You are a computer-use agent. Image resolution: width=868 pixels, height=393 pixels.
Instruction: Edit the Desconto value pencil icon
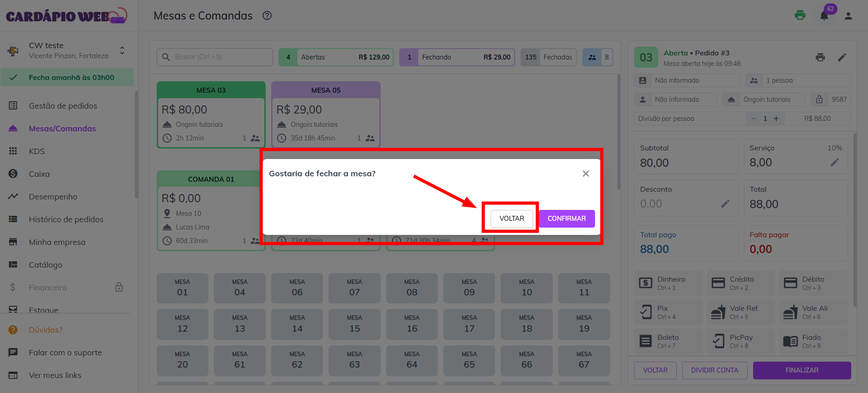click(x=725, y=204)
